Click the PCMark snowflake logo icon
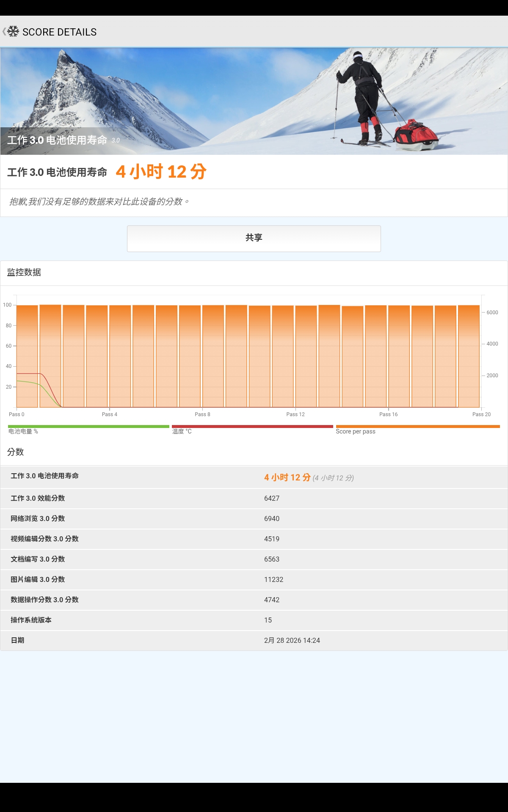This screenshot has height=812, width=508. pos(14,32)
